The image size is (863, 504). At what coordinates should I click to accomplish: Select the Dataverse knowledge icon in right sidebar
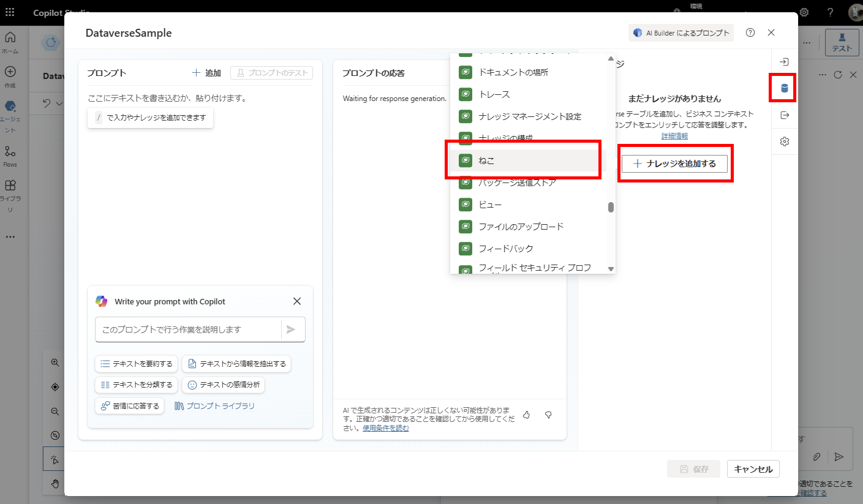tap(785, 88)
